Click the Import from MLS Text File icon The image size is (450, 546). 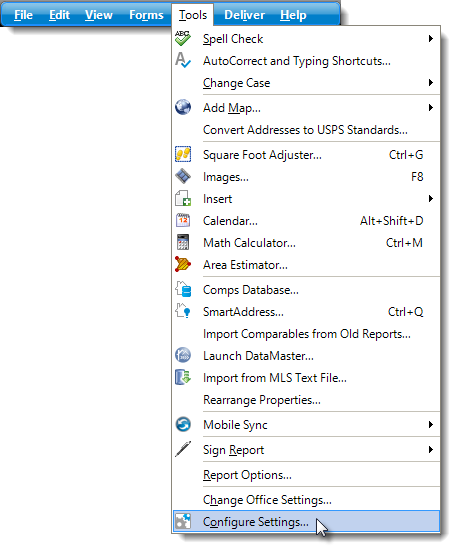tap(183, 377)
